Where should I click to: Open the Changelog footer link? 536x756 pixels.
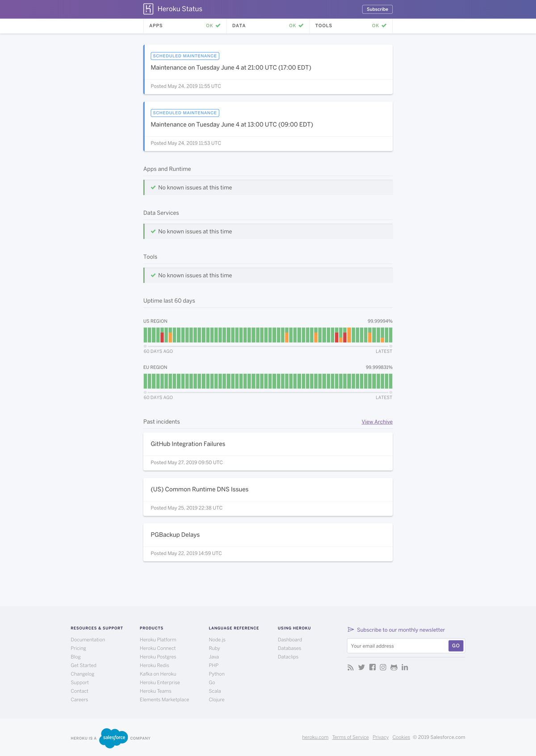[x=82, y=674]
